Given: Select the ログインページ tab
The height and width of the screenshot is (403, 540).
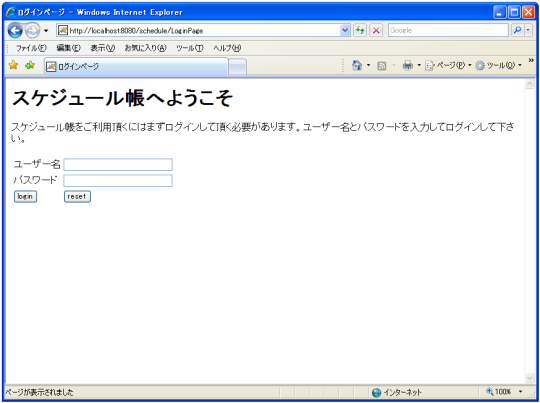Looking at the screenshot, I should tap(136, 66).
